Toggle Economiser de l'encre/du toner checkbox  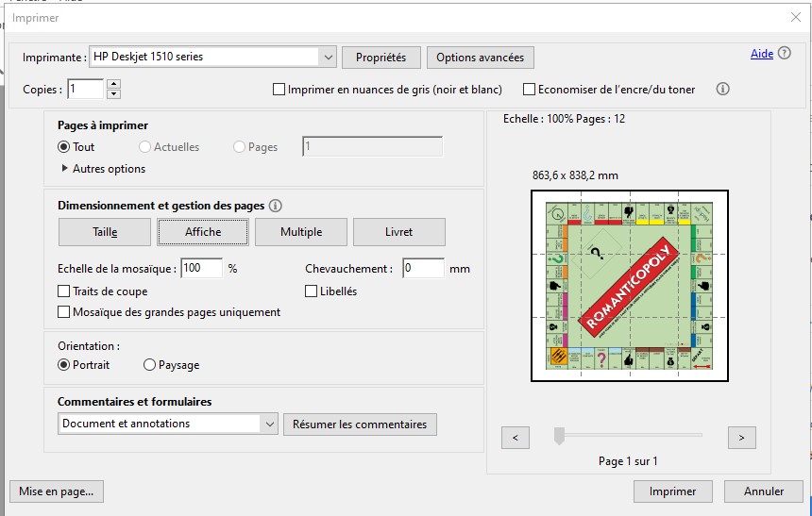coord(529,90)
